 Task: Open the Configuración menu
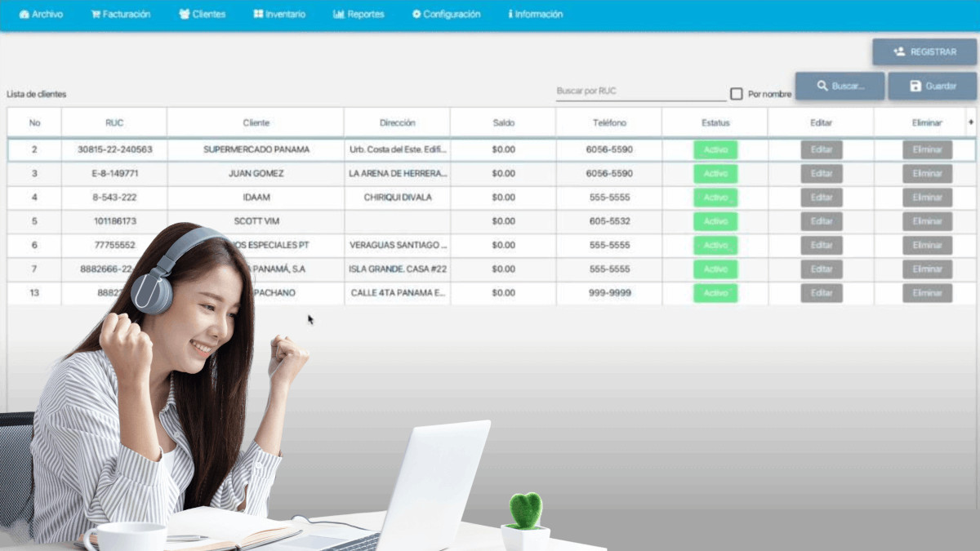446,14
